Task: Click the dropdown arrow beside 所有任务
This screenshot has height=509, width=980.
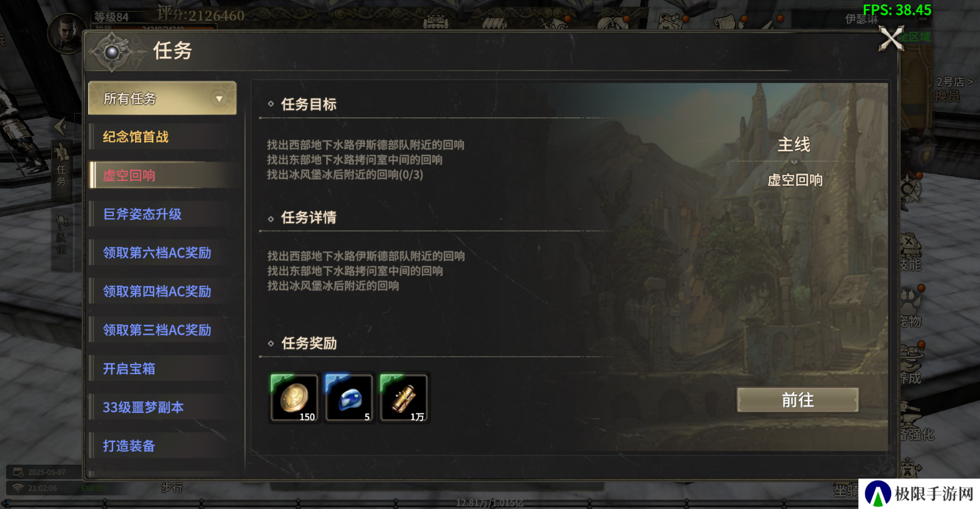Action: coord(219,98)
